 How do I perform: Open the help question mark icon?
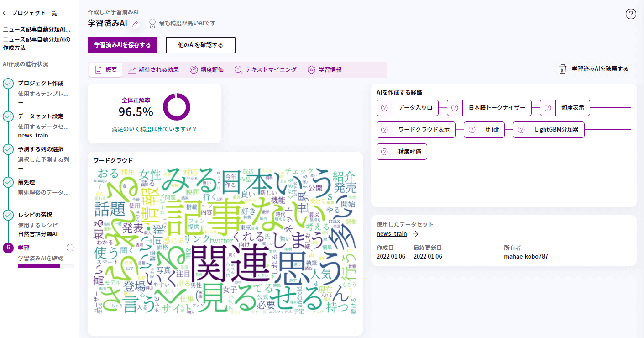click(x=631, y=14)
